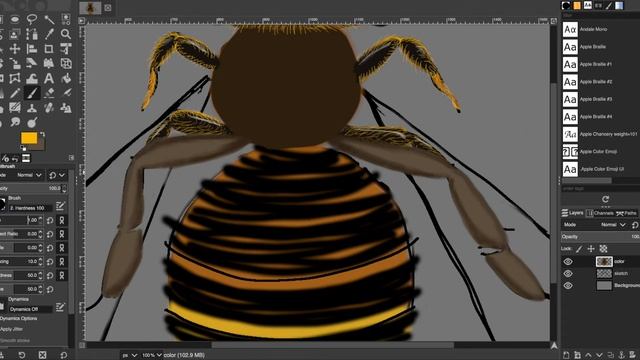Anchor the floating layer
640x360 pixels.
tap(622, 355)
